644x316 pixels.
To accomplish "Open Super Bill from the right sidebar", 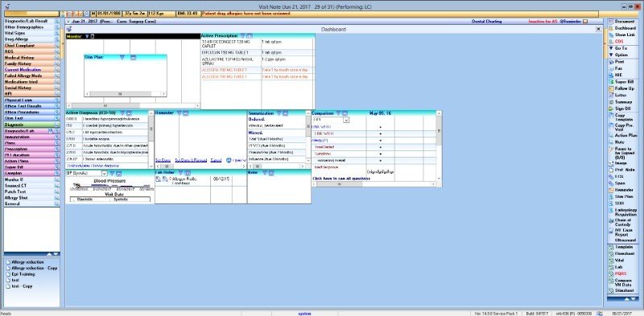I will point(621,82).
